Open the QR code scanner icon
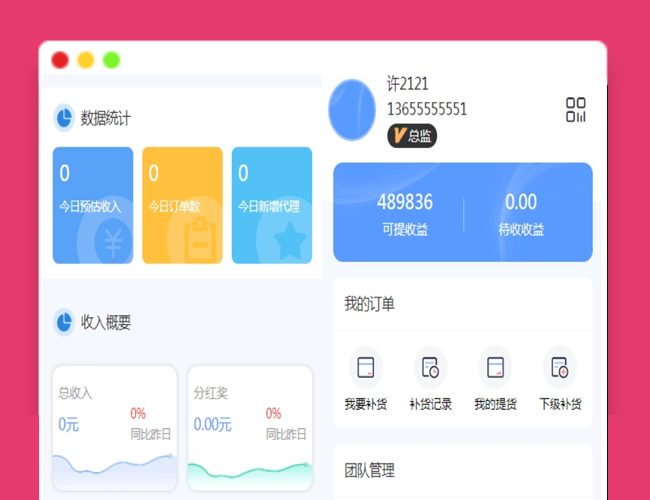Screen dimensions: 650x500 575,110
